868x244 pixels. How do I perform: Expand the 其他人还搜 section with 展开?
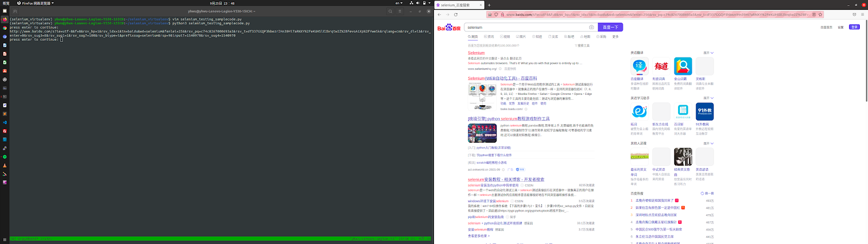coord(709,144)
